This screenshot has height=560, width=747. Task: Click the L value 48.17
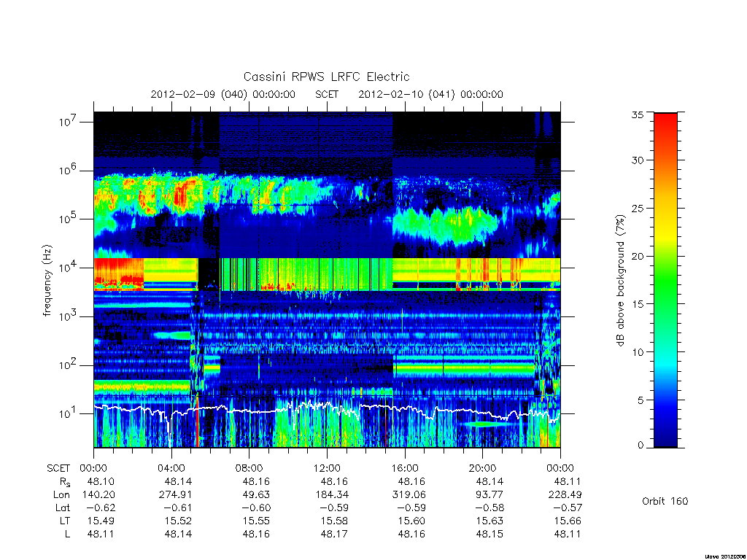coord(334,534)
